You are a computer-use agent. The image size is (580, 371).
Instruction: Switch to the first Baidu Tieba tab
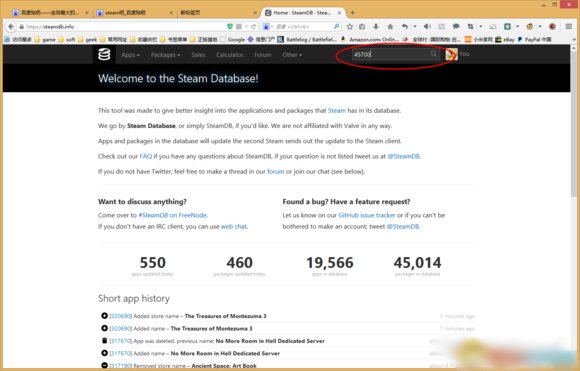(50, 13)
